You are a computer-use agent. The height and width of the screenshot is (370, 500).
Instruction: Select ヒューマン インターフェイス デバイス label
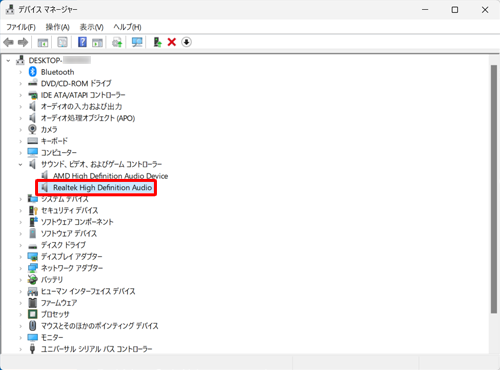pos(88,291)
